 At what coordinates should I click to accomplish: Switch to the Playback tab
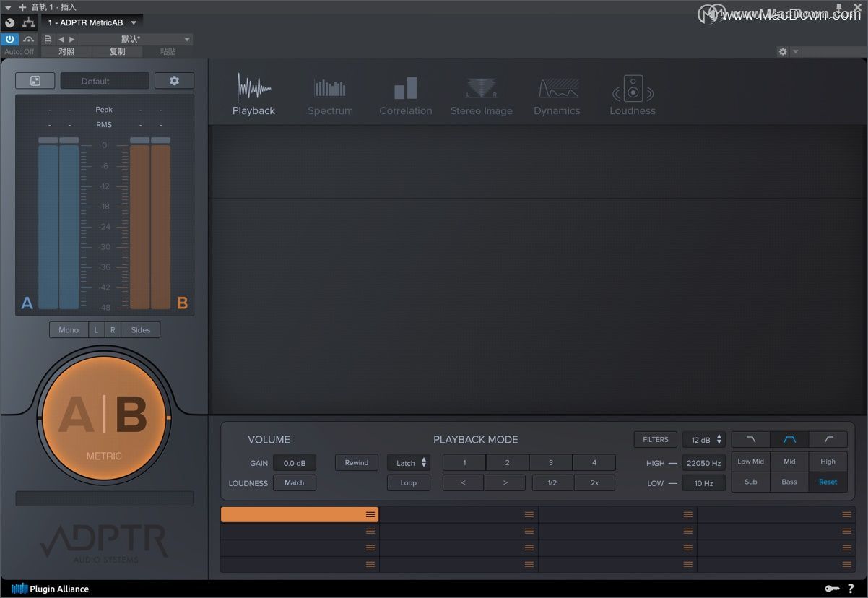(x=253, y=95)
